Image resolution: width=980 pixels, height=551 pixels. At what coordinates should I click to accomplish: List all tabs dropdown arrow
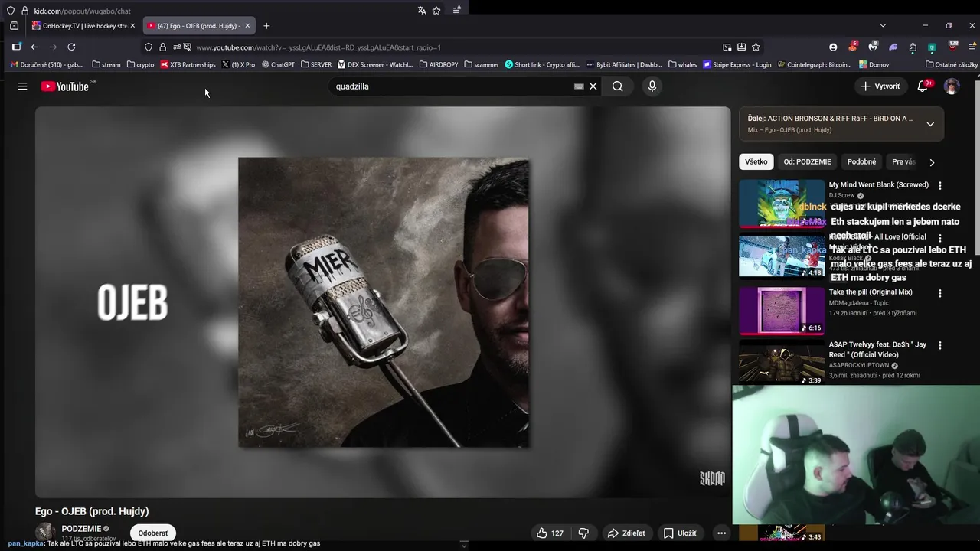(883, 26)
